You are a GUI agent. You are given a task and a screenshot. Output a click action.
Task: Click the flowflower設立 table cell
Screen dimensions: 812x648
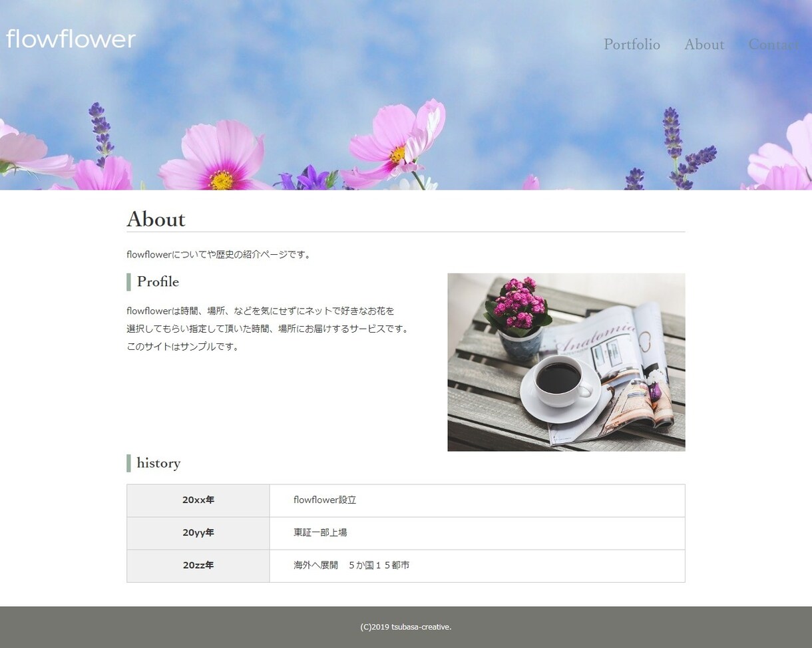tap(477, 500)
